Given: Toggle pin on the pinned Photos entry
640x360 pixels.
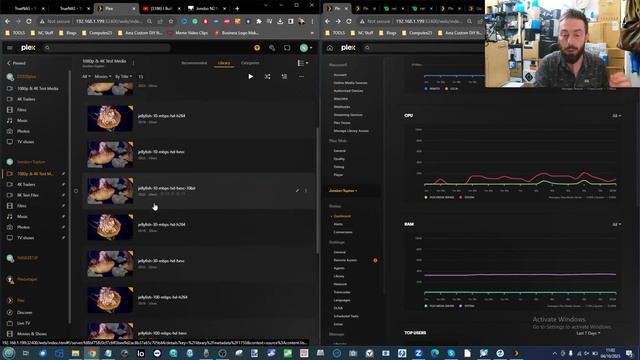Looking at the screenshot, I should (x=63, y=227).
